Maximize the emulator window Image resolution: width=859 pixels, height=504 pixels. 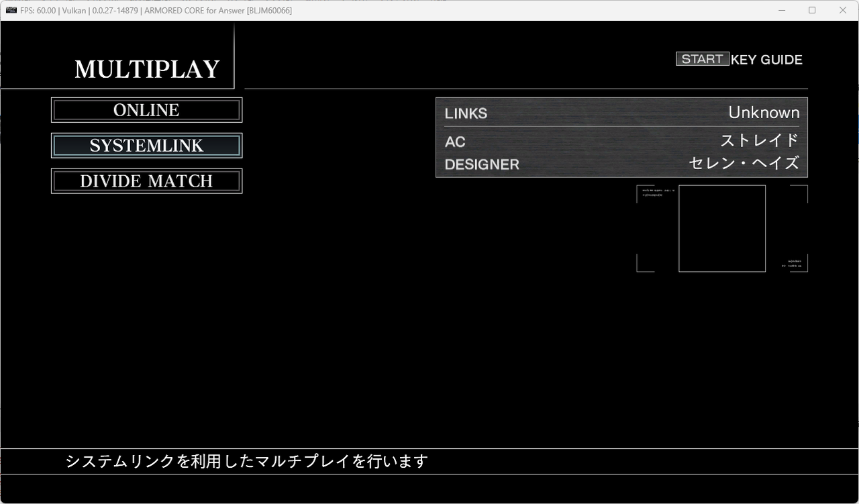[x=812, y=10]
